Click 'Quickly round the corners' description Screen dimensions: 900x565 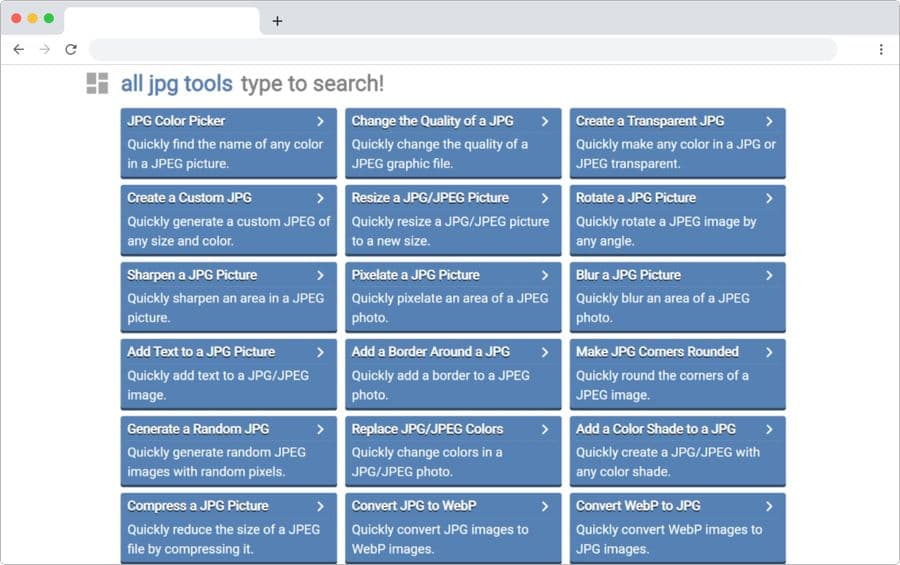(662, 385)
